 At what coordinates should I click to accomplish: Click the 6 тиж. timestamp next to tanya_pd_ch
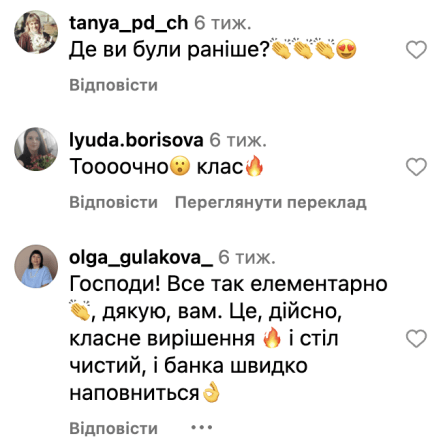click(222, 23)
